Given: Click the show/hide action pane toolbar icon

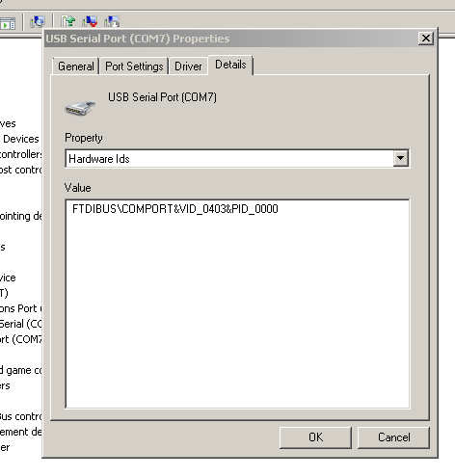Looking at the screenshot, I should click(x=8, y=23).
